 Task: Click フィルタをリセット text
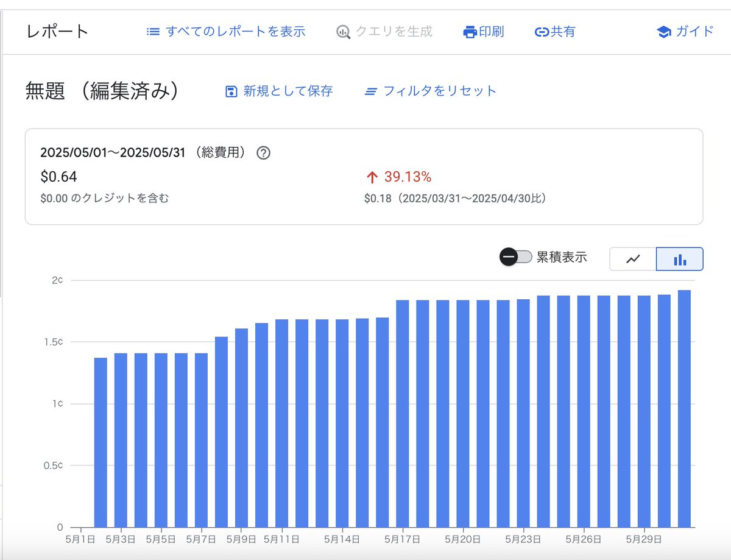coord(440,91)
